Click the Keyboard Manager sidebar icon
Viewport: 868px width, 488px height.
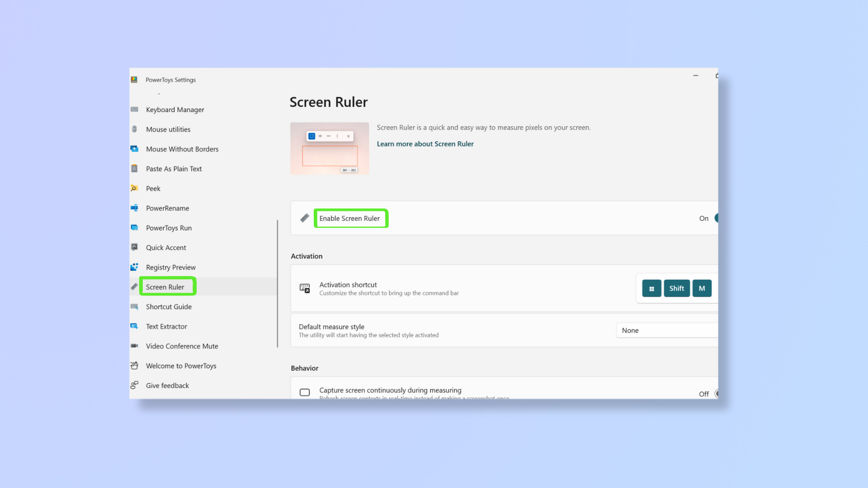[x=134, y=109]
